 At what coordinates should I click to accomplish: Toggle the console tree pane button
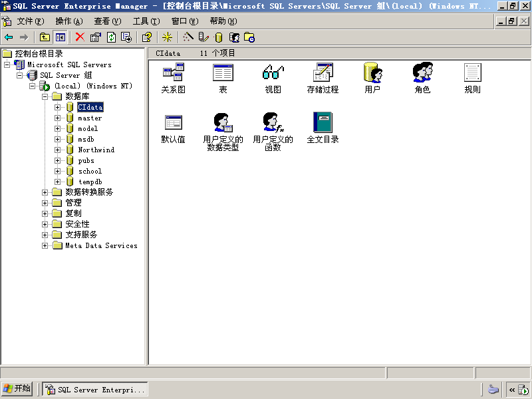[61, 37]
